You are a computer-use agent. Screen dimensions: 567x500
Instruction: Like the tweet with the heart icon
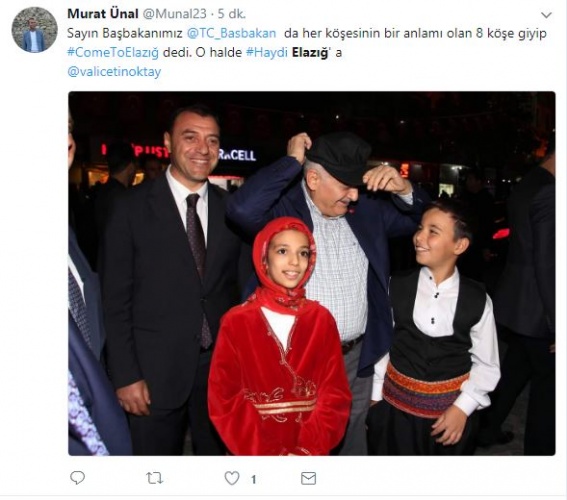(x=232, y=478)
